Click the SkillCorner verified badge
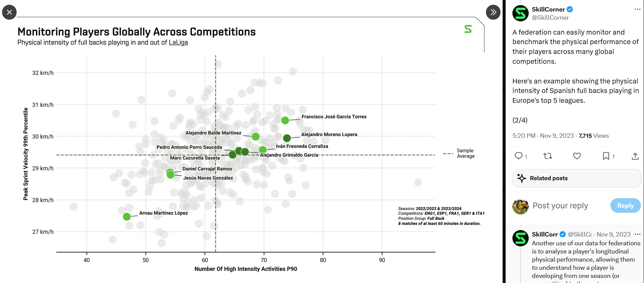The image size is (644, 283). [x=570, y=10]
